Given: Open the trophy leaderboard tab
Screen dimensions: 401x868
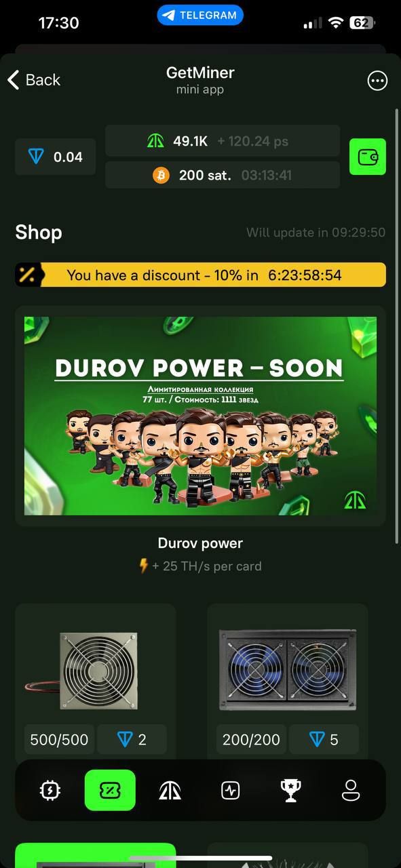Looking at the screenshot, I should click(290, 790).
